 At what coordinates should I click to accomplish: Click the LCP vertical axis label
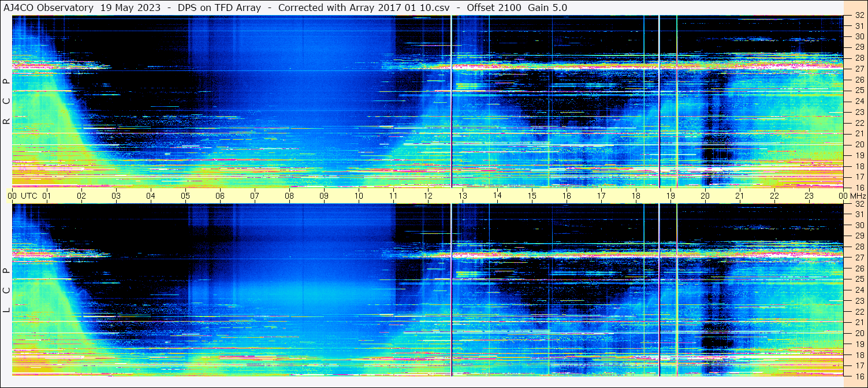click(x=6, y=290)
